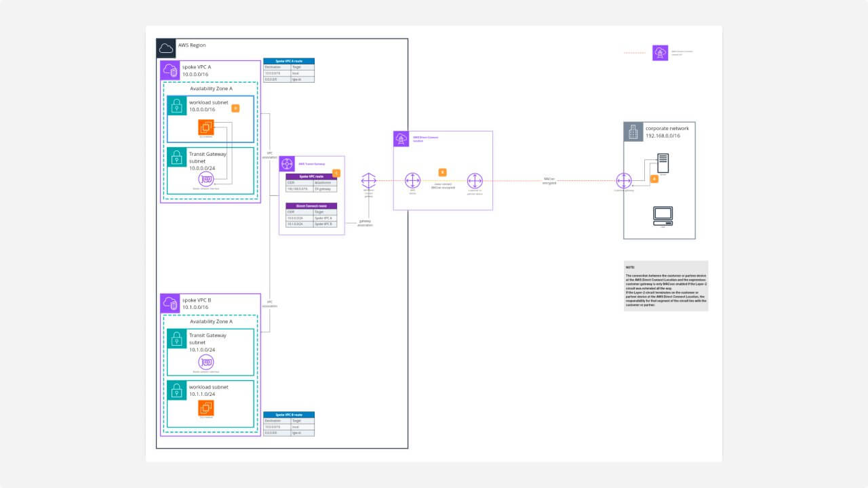Click lower 'VPC association' label near VPC B
Screen dimensions: 868x488
270,304
